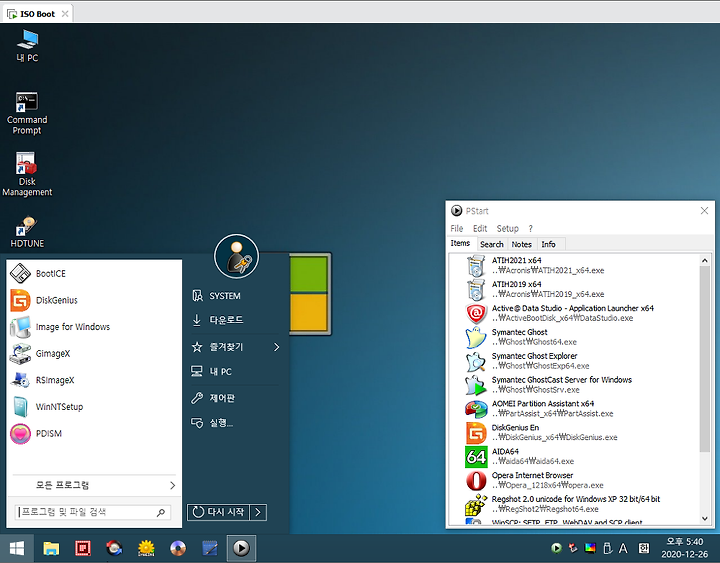The width and height of the screenshot is (720, 563).
Task: Click the A input mode tray indicator
Action: click(623, 548)
